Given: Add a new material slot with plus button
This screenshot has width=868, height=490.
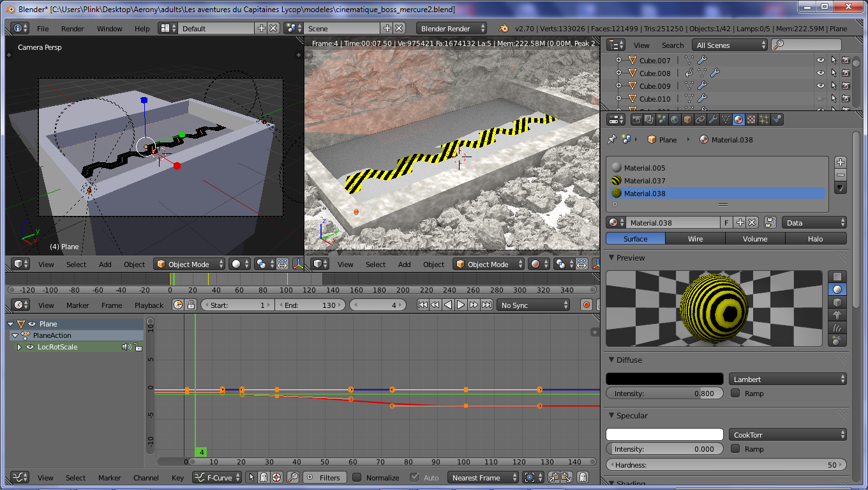Looking at the screenshot, I should (x=841, y=162).
